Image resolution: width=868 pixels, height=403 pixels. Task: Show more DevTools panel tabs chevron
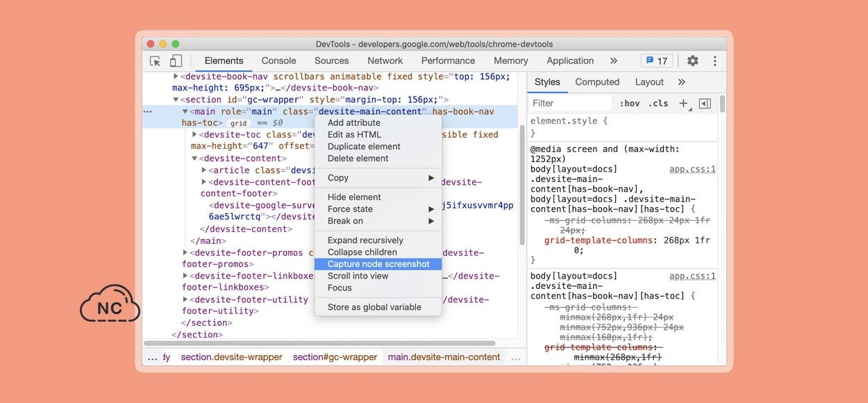(613, 61)
